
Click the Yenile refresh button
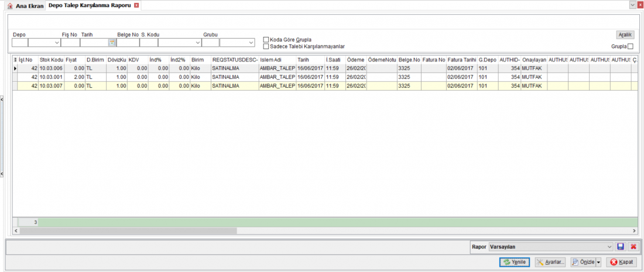coord(515,261)
